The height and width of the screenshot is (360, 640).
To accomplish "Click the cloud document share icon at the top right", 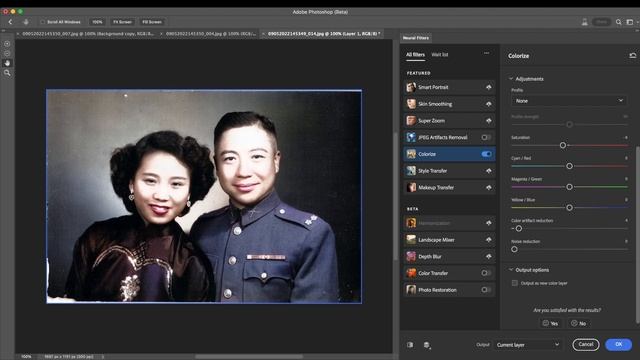I will (584, 22).
